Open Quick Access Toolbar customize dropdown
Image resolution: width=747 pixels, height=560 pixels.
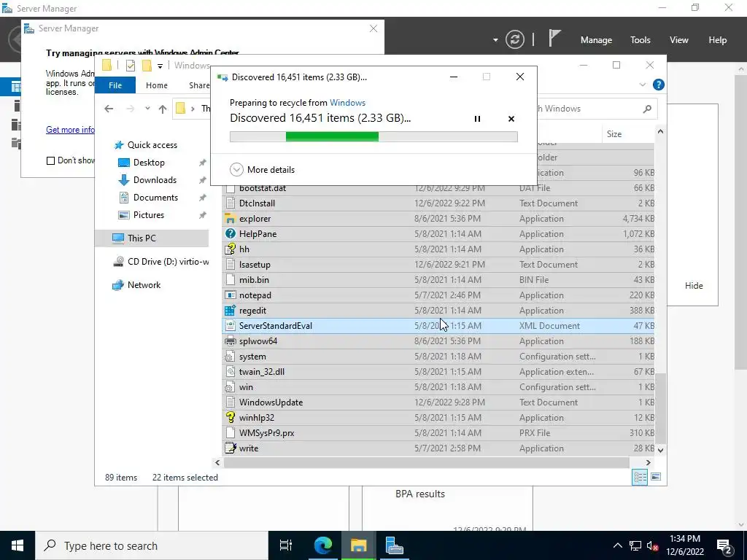click(160, 66)
